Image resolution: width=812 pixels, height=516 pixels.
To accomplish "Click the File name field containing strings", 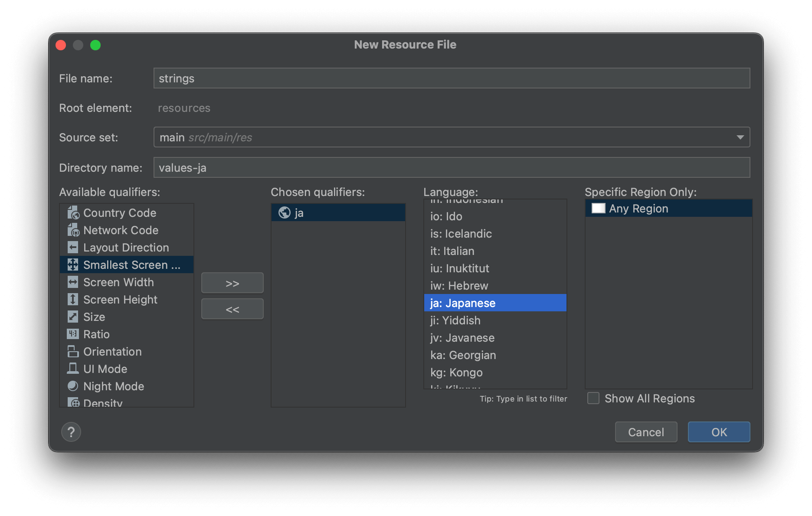I will pos(452,78).
